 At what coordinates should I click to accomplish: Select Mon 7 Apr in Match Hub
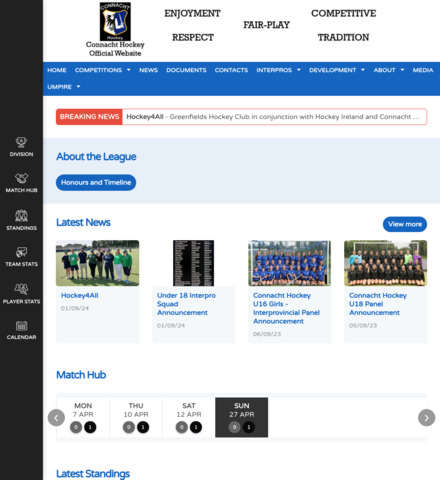[83, 417]
